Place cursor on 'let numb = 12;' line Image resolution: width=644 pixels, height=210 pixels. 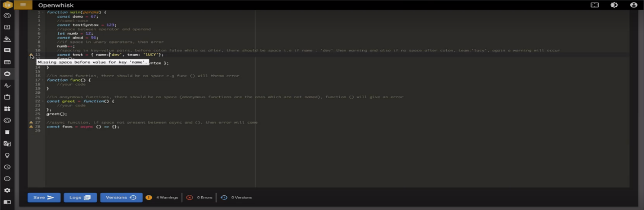(x=75, y=33)
